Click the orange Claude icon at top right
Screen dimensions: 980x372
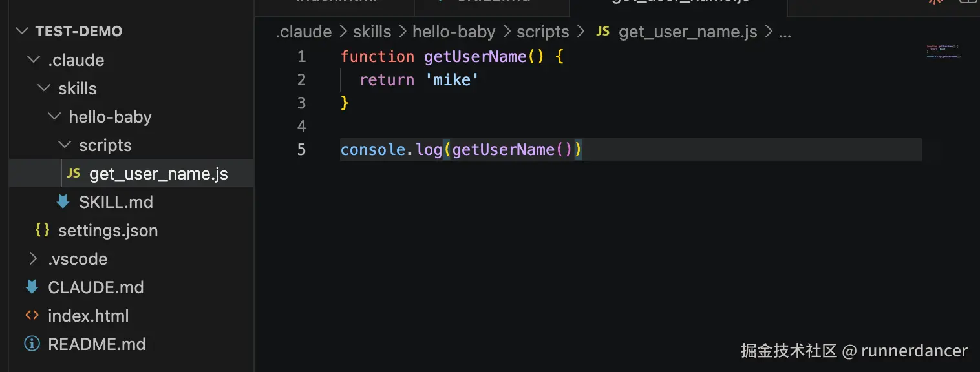[x=934, y=2]
